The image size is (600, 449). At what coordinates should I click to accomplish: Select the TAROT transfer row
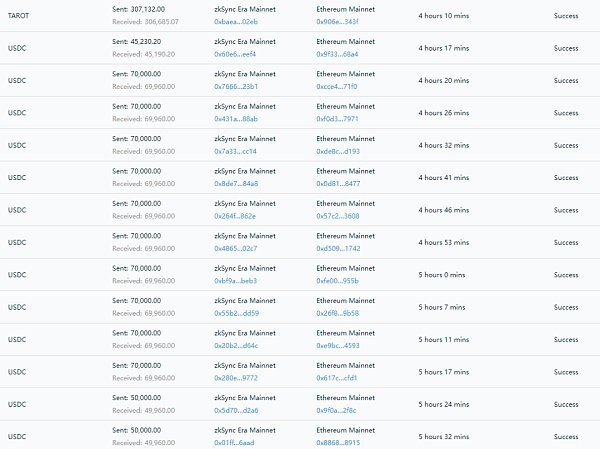click(x=300, y=16)
